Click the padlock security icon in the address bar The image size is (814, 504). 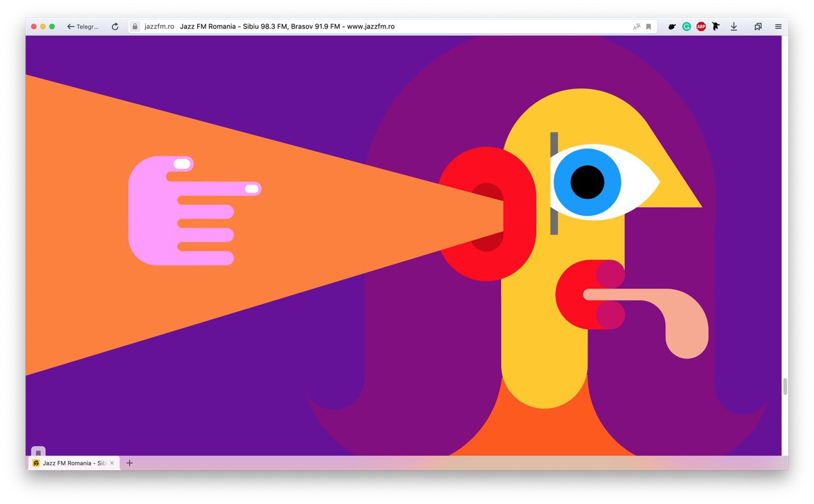click(x=135, y=27)
